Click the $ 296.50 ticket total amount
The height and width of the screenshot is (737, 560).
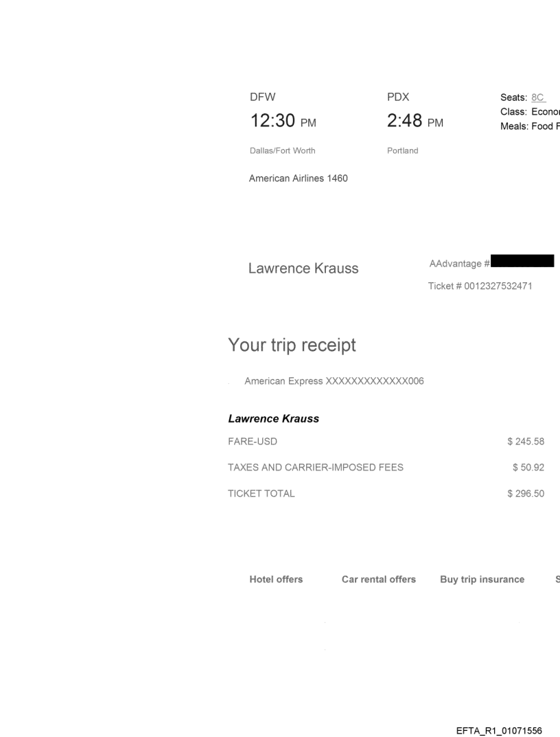(x=526, y=493)
